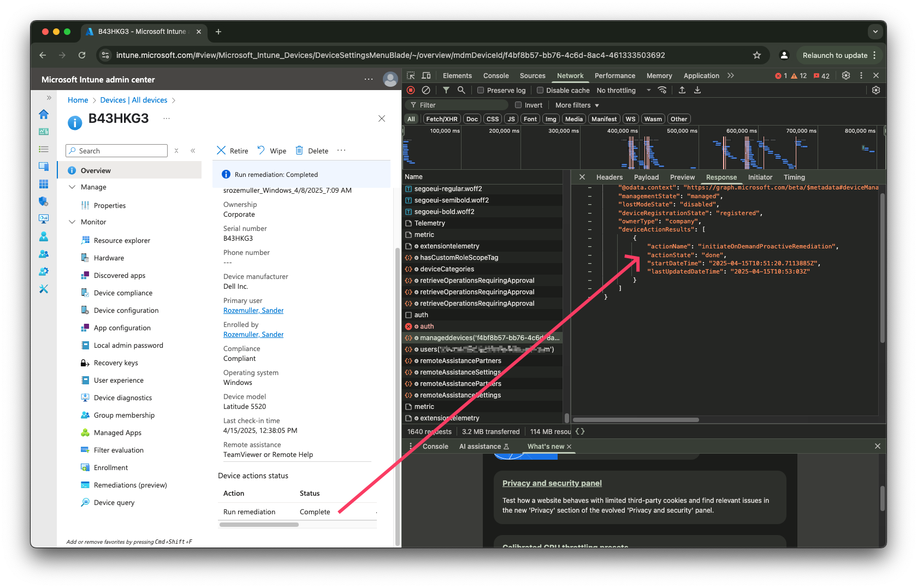Open No throttling dropdown
The height and width of the screenshot is (588, 917).
pyautogui.click(x=624, y=90)
